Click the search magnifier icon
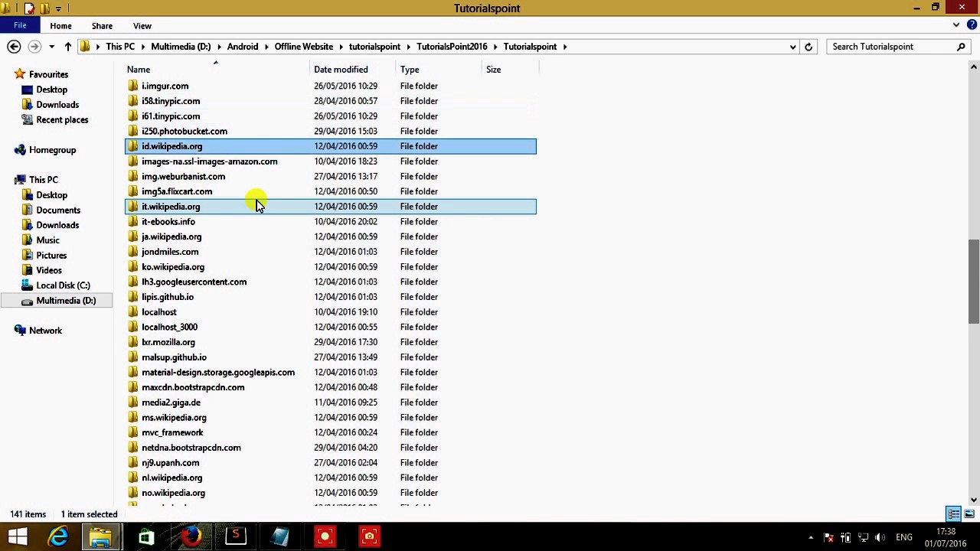This screenshot has width=980, height=551. [x=961, y=47]
